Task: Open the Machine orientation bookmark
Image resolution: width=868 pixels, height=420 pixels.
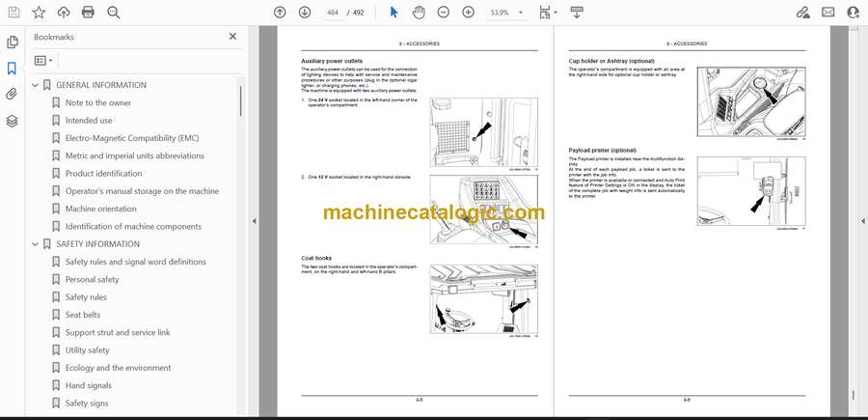Action: (100, 209)
